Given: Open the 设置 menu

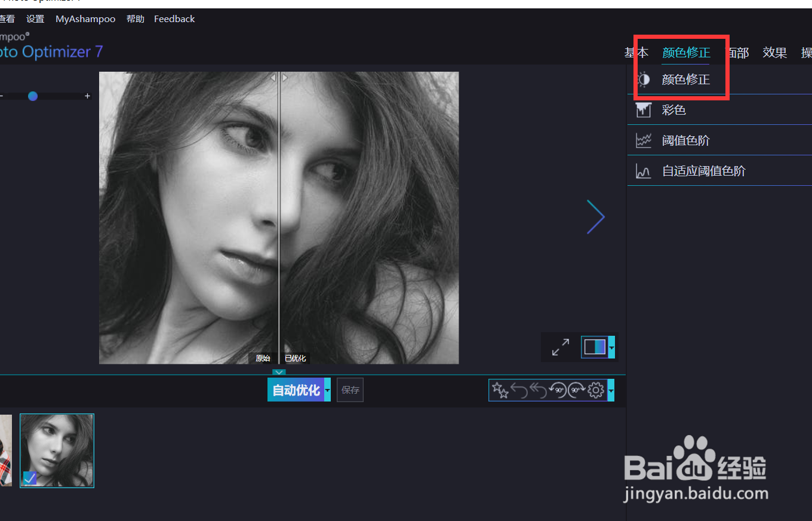Looking at the screenshot, I should 35,19.
